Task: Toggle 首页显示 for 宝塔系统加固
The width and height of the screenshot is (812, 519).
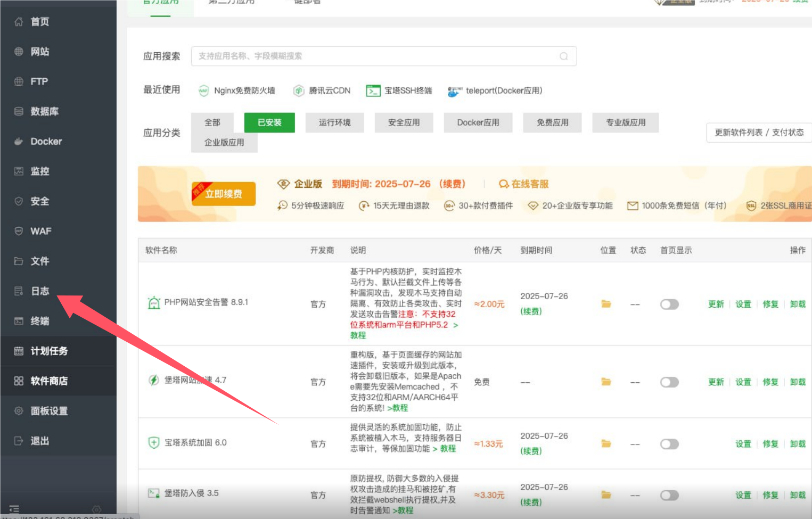Action: (x=669, y=444)
